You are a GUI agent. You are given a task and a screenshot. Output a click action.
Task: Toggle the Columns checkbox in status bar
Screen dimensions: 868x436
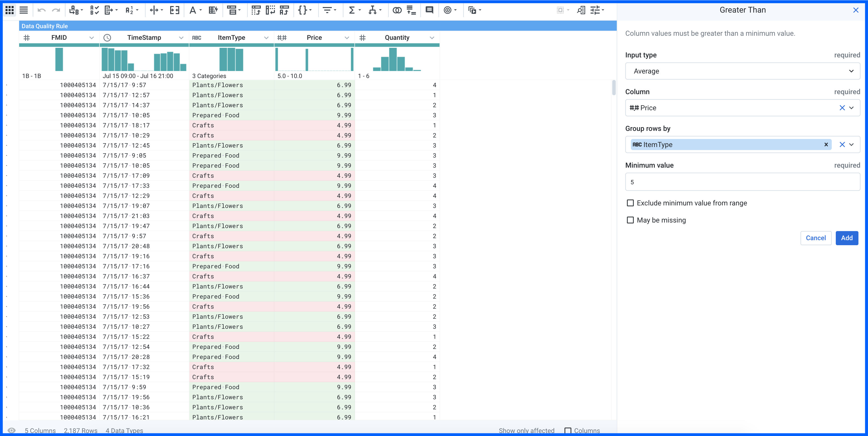click(x=568, y=431)
